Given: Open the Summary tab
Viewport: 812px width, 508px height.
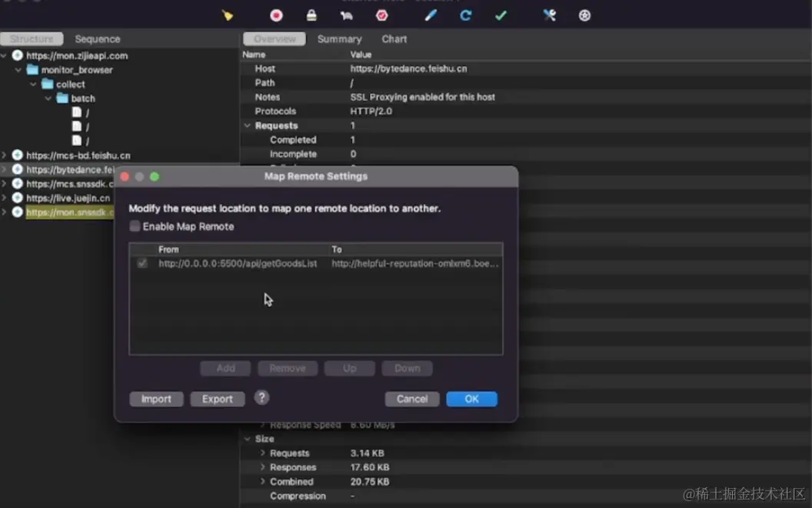Looking at the screenshot, I should point(339,39).
